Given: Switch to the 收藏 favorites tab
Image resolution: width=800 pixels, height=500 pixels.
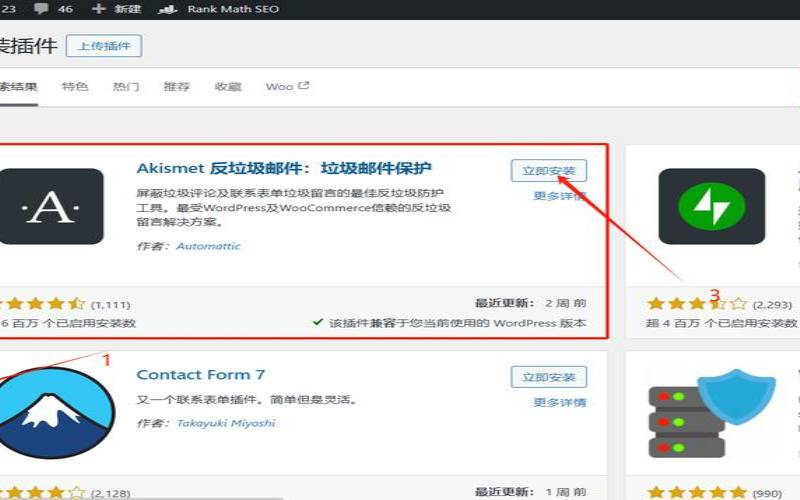Looking at the screenshot, I should (228, 86).
